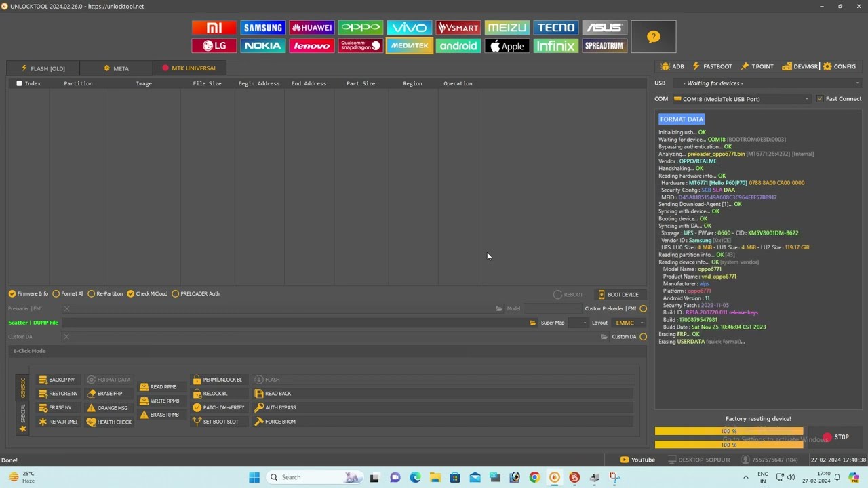This screenshot has width=868, height=488.
Task: Click the Huawei brand logo
Action: coord(312,28)
